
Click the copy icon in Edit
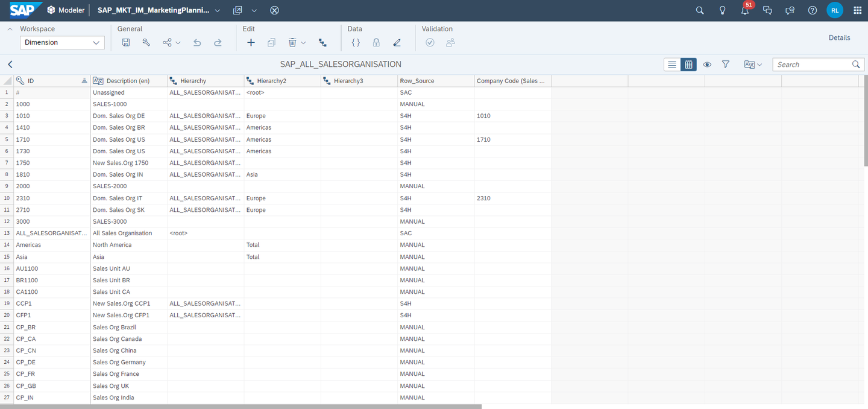[x=272, y=43]
